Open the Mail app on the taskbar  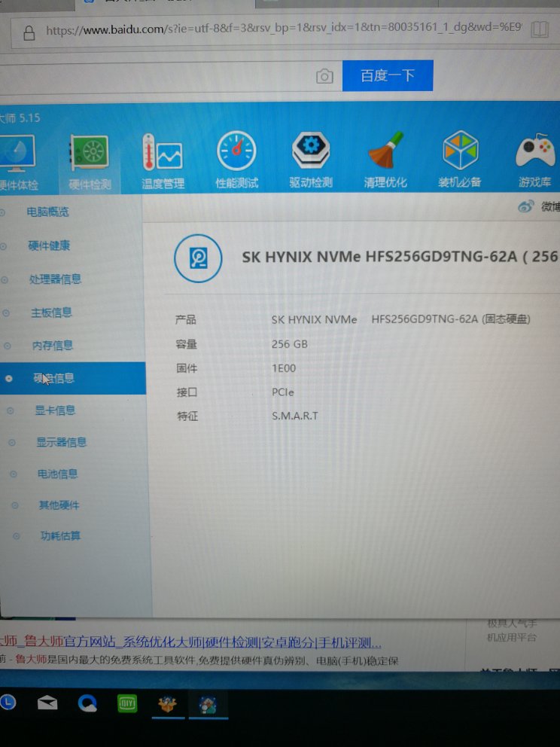(47, 703)
